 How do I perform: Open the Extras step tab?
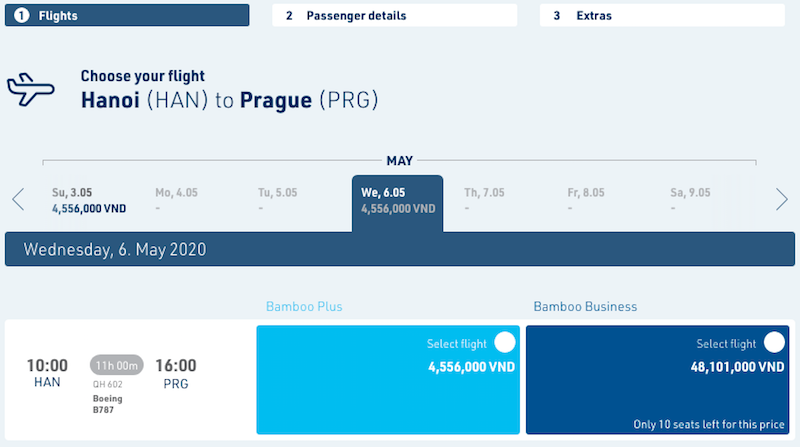click(x=662, y=15)
